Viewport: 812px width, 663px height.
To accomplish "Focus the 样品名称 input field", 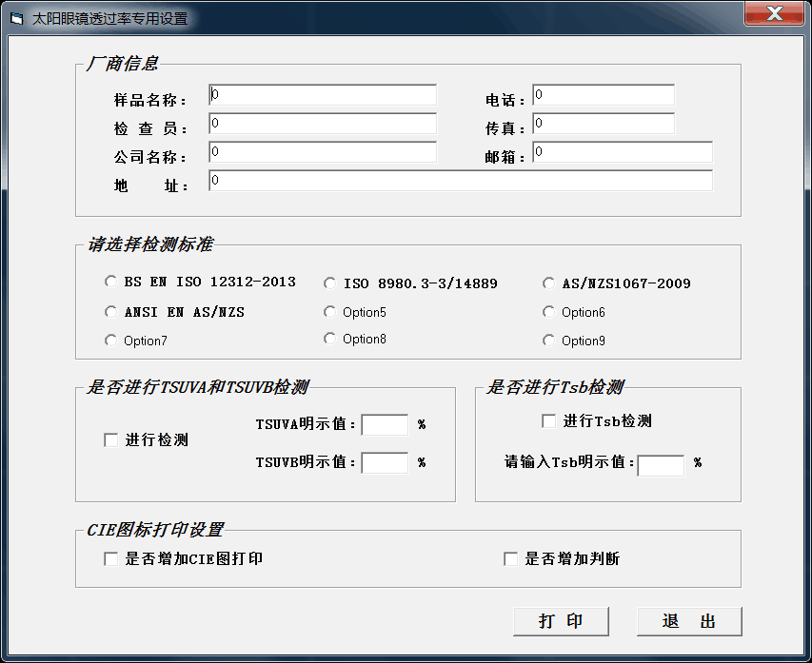I will 323,95.
